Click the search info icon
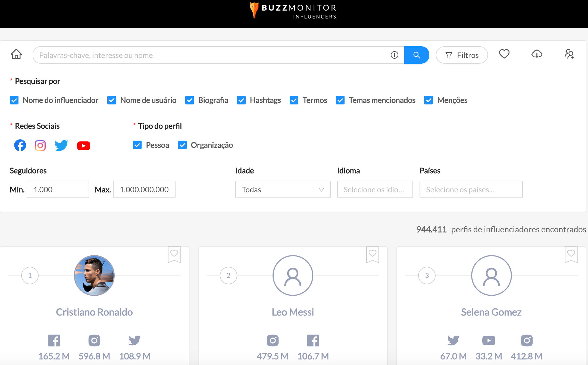Image resolution: width=588 pixels, height=365 pixels. [x=395, y=55]
